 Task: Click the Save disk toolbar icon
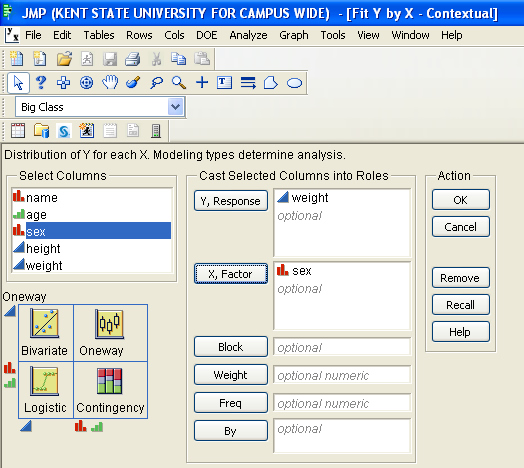coord(110,59)
